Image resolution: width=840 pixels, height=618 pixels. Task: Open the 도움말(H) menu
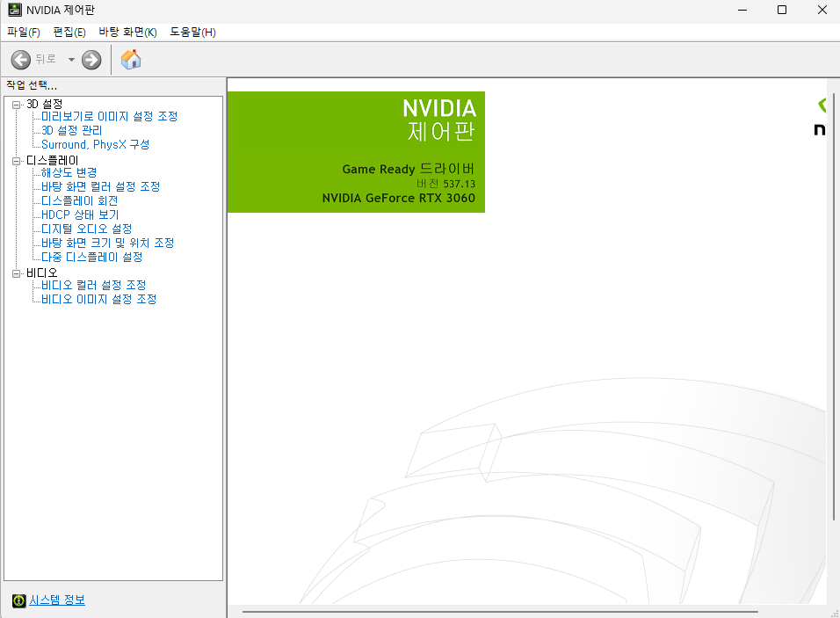[192, 33]
